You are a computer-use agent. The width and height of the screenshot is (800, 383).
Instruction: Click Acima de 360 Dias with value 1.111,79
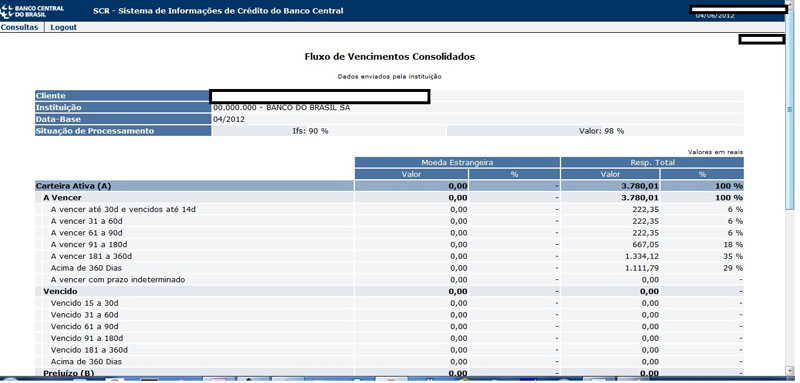coord(86,268)
